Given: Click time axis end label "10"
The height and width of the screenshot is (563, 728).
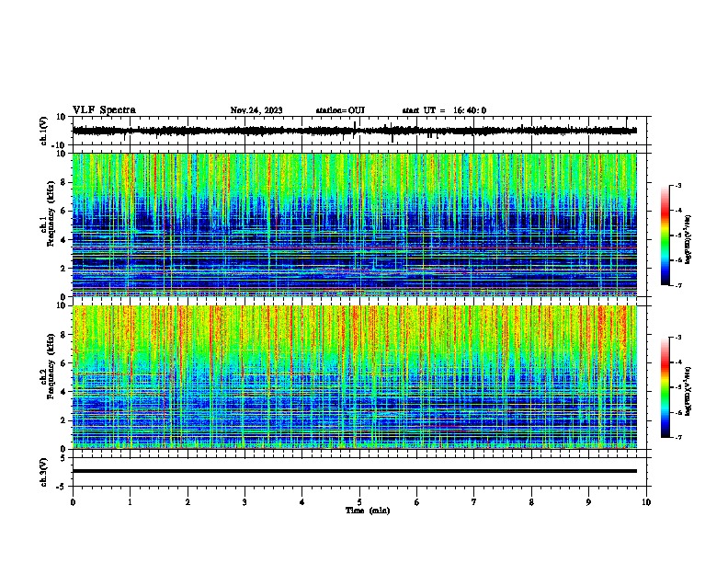Looking at the screenshot, I should pyautogui.click(x=646, y=502).
